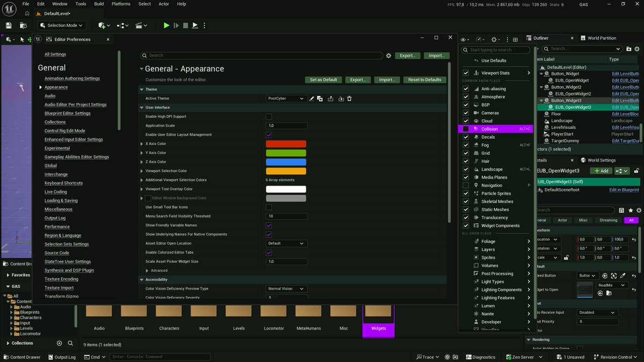Click Use Defaults in show flags menu

pos(494,61)
